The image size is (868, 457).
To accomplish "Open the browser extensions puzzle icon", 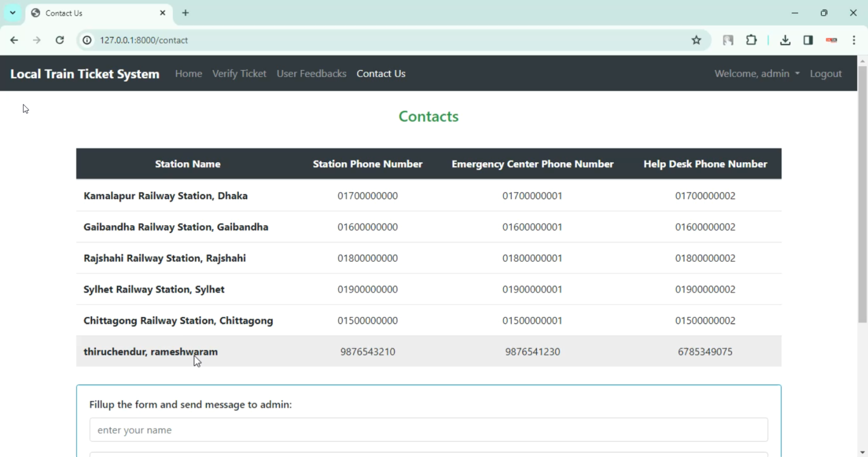I will (751, 40).
